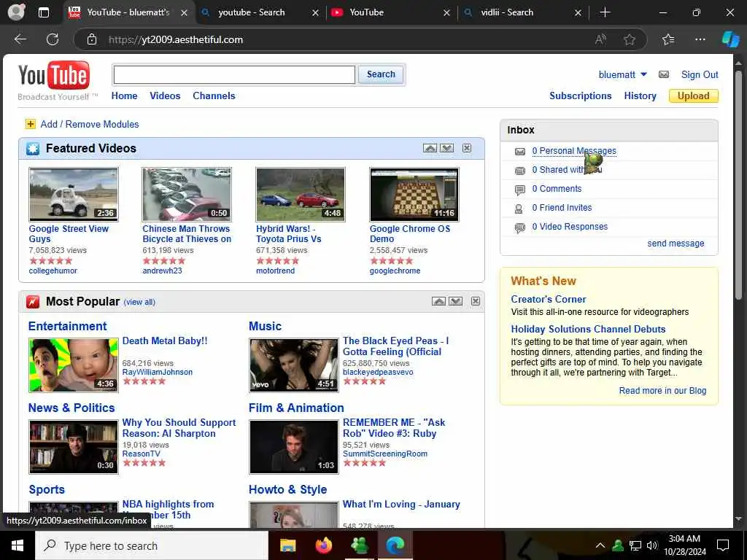Viewport: 747px width, 560px height.
Task: Open File Explorer from taskbar
Action: pyautogui.click(x=287, y=545)
